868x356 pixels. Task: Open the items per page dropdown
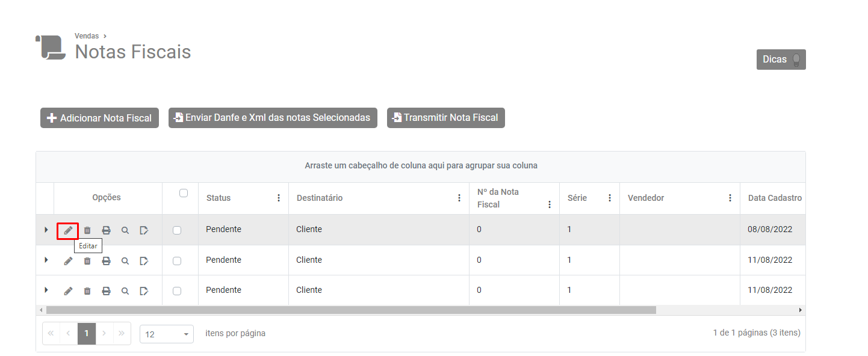(x=167, y=334)
